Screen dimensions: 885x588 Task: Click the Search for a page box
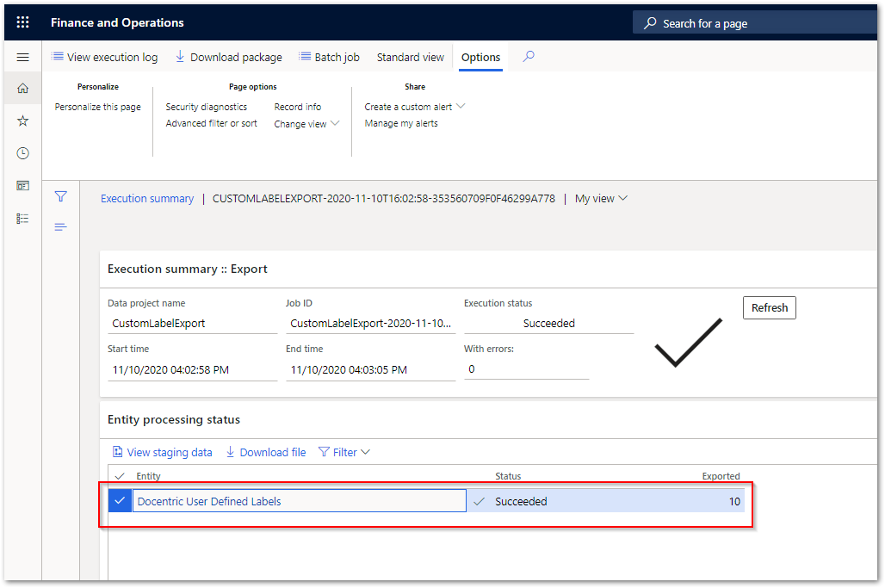coord(755,23)
